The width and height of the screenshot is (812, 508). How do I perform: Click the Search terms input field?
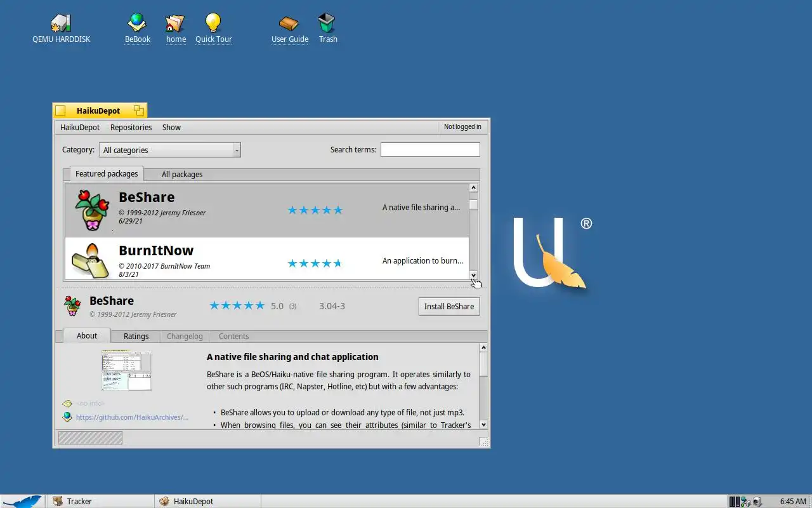point(430,149)
